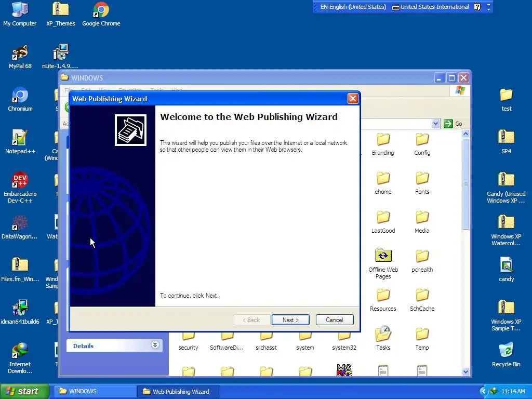532x399 pixels.
Task: Open the Start menu
Action: coord(24,392)
